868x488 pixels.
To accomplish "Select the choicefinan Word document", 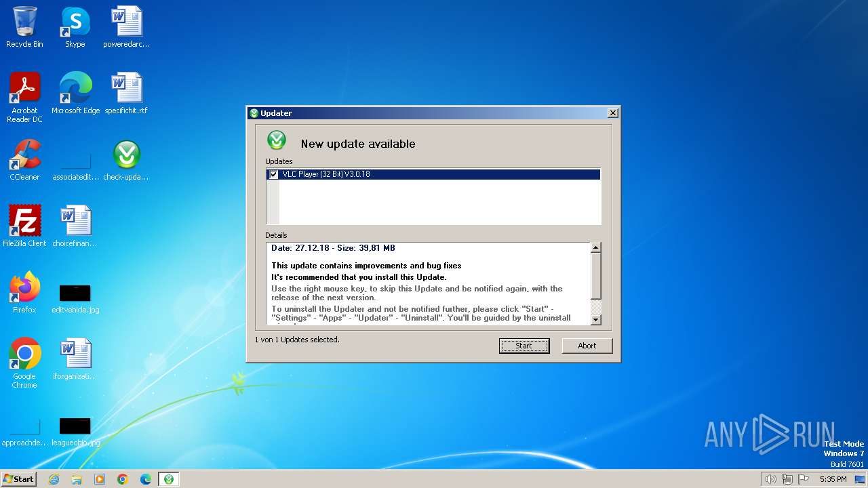I will pos(75,226).
